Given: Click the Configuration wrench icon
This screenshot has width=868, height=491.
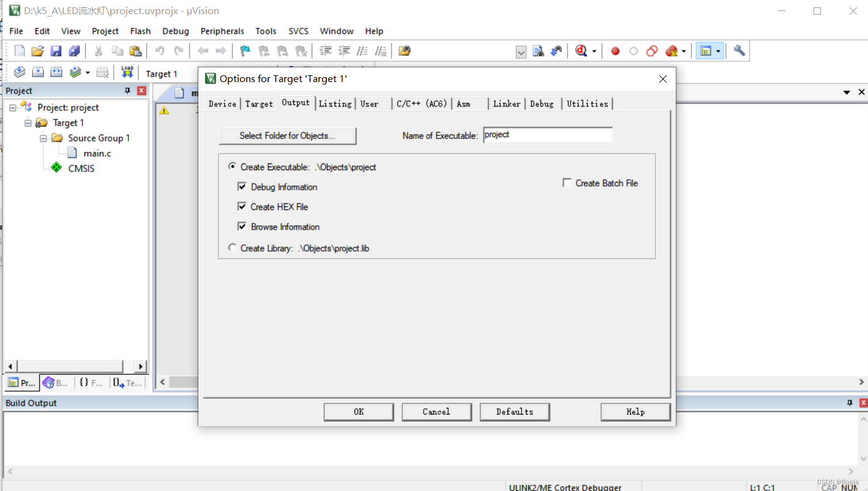Looking at the screenshot, I should tap(739, 51).
